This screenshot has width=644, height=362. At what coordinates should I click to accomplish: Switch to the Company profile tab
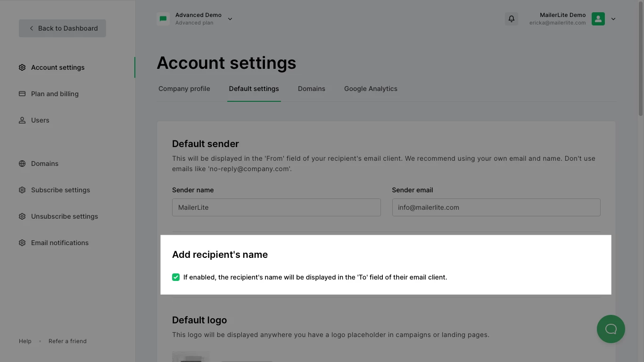coord(184,89)
